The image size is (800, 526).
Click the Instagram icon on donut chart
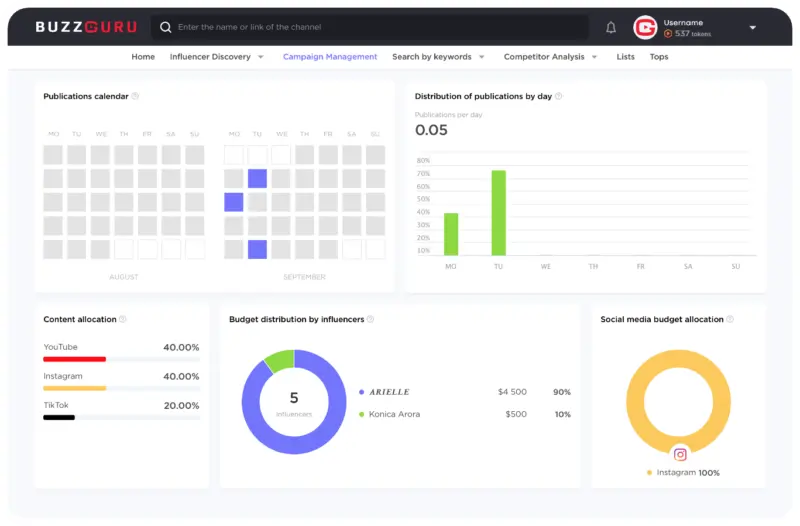[680, 454]
